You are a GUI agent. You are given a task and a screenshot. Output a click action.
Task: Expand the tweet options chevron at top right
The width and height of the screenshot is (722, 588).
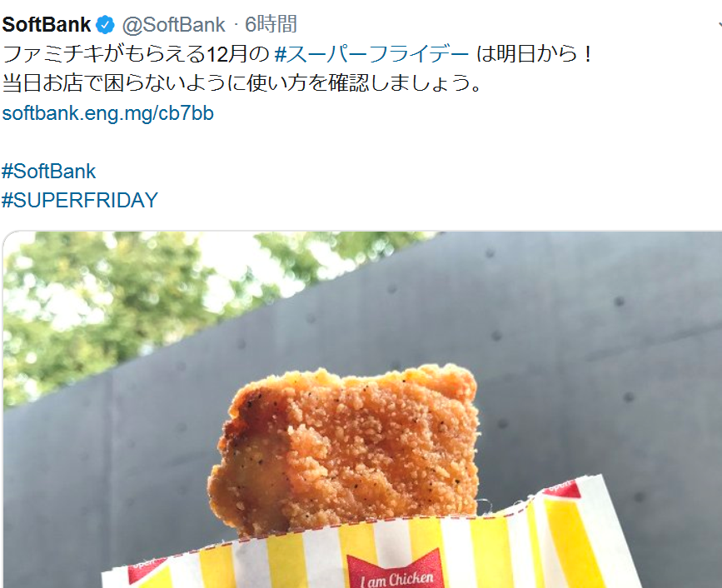click(719, 24)
